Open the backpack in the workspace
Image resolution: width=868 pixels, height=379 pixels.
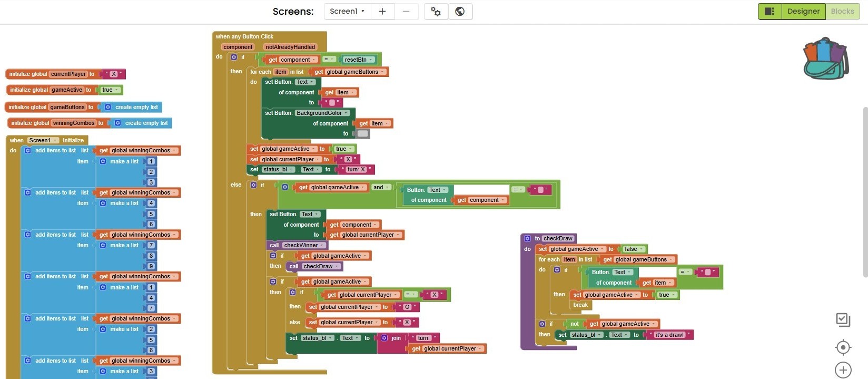(x=825, y=59)
